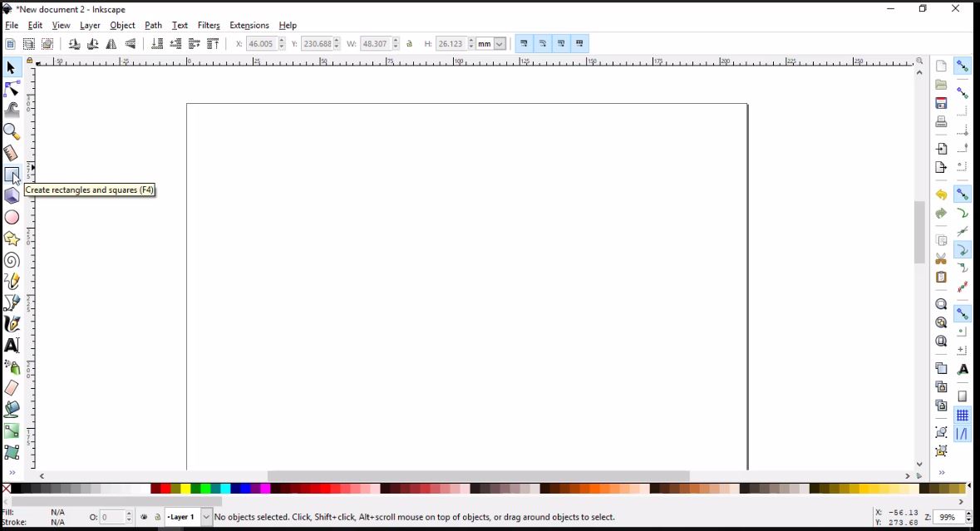980x531 pixels.
Task: Click the width W input field
Action: pyautogui.click(x=376, y=44)
